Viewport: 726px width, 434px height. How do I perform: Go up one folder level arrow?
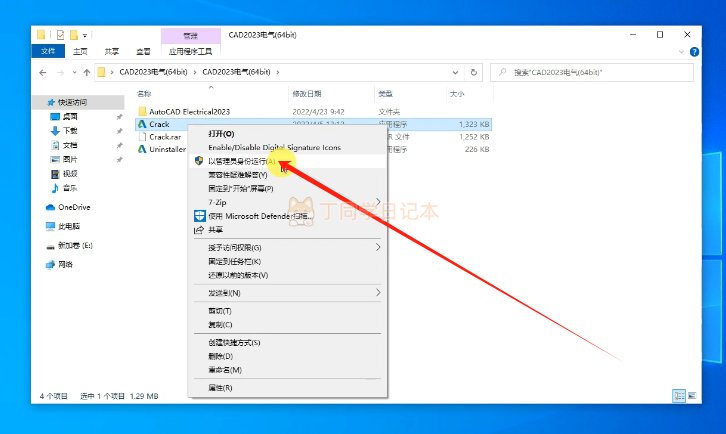[87, 72]
